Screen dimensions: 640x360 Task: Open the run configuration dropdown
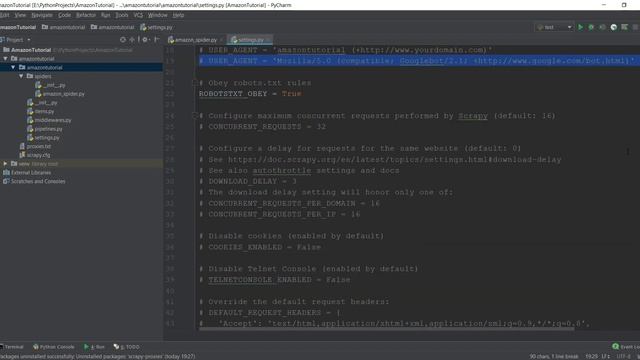click(x=554, y=27)
